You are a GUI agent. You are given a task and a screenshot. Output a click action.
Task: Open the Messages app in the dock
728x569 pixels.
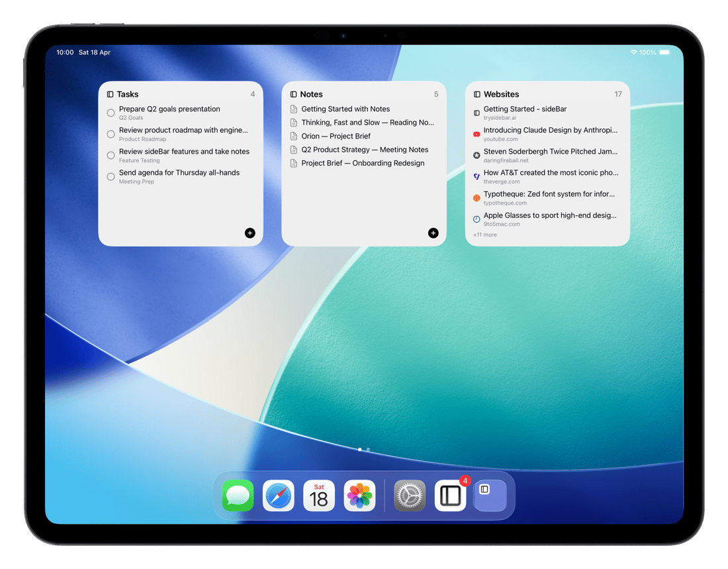click(x=238, y=495)
